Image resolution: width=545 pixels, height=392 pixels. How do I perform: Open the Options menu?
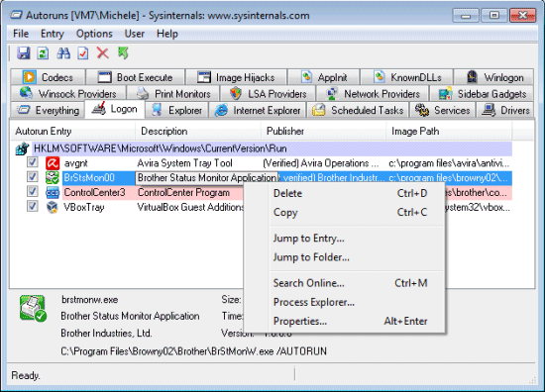coord(94,34)
